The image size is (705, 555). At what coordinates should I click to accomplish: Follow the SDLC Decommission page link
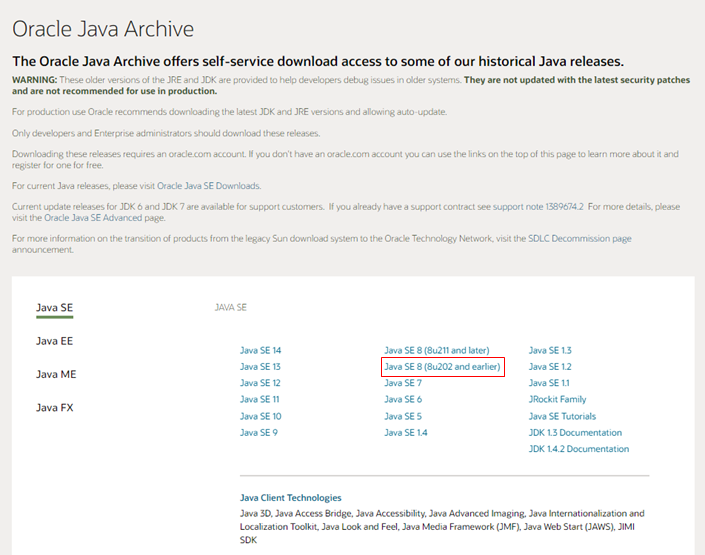(x=580, y=238)
